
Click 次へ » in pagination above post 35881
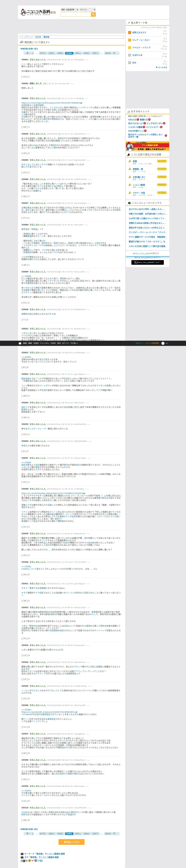[115, 53]
